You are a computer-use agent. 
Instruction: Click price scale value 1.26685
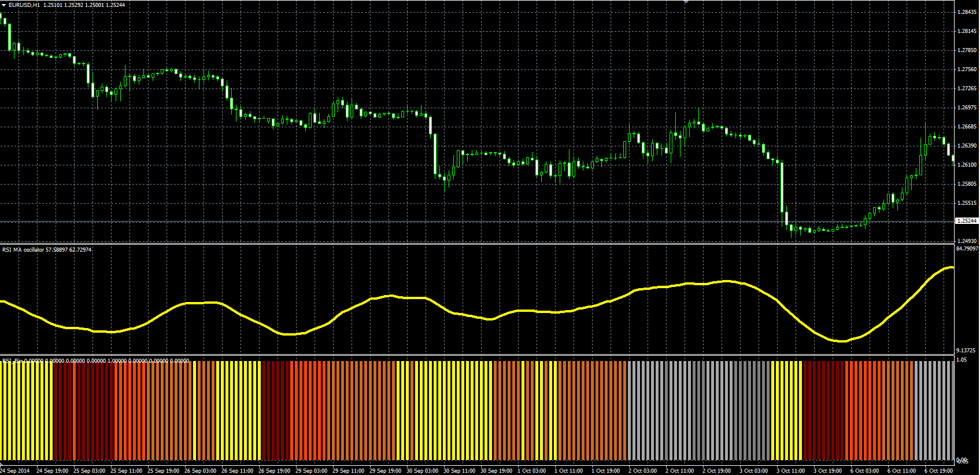(967, 127)
